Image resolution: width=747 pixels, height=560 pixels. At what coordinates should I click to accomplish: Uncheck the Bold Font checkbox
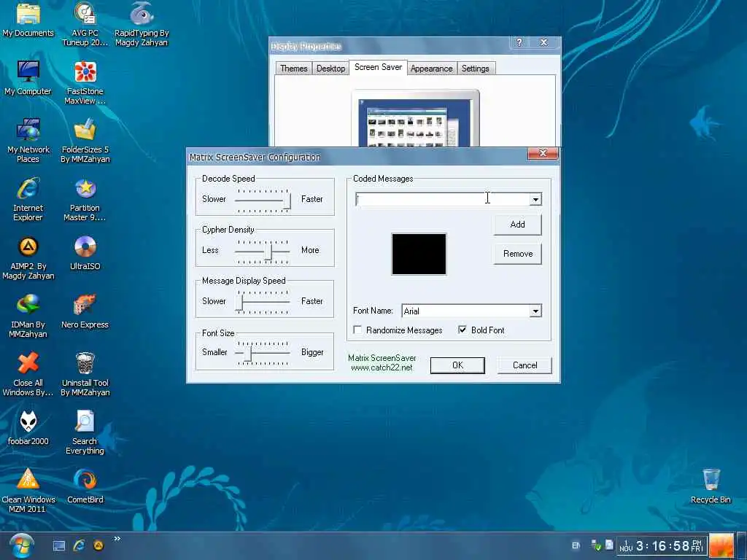[x=462, y=330]
